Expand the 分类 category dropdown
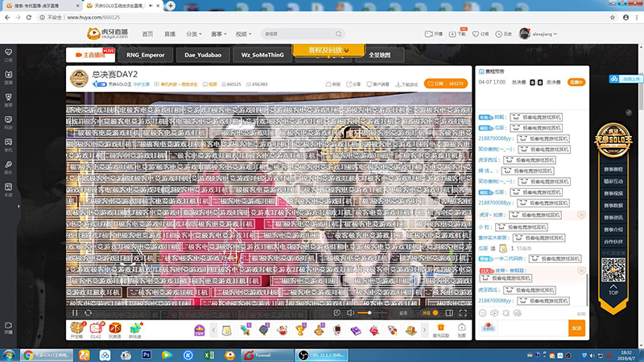The image size is (644, 362). coord(194,34)
